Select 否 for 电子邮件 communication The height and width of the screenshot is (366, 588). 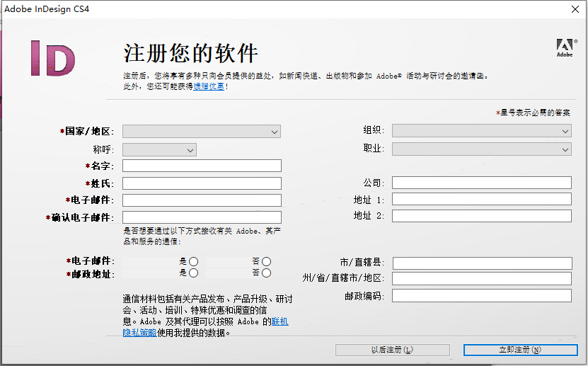[266, 261]
